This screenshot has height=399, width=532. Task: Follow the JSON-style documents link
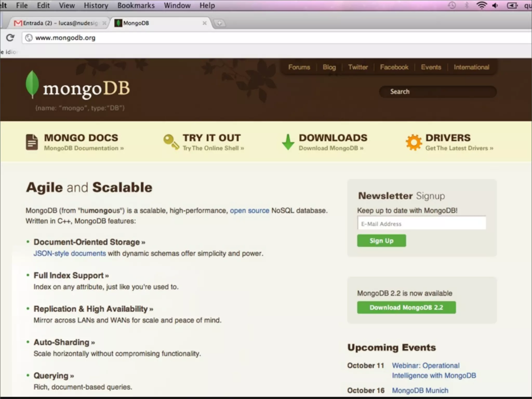70,254
